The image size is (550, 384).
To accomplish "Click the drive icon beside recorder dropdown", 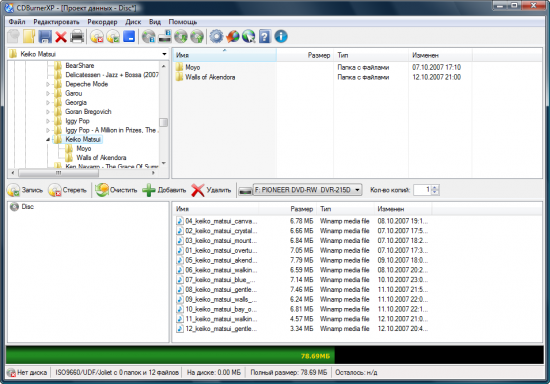I will click(245, 190).
